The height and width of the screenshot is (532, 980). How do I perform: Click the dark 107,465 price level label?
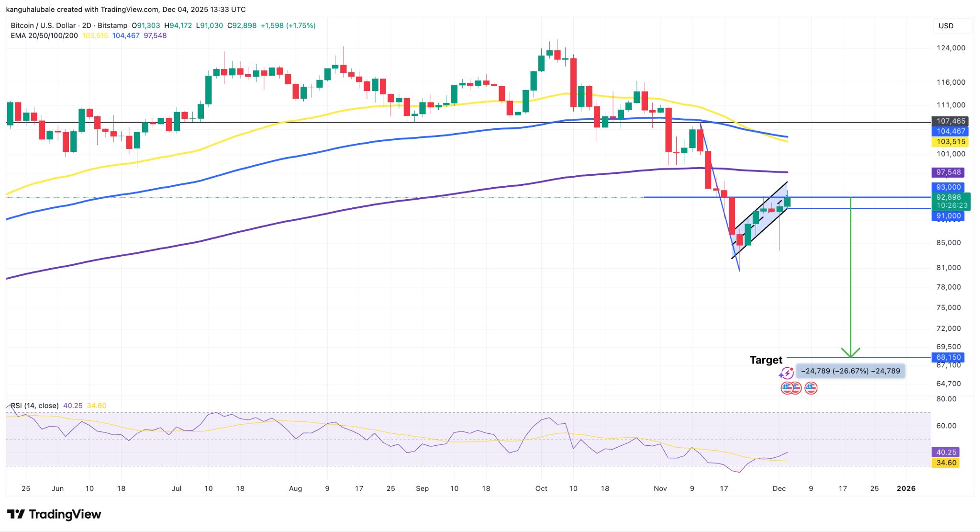950,122
